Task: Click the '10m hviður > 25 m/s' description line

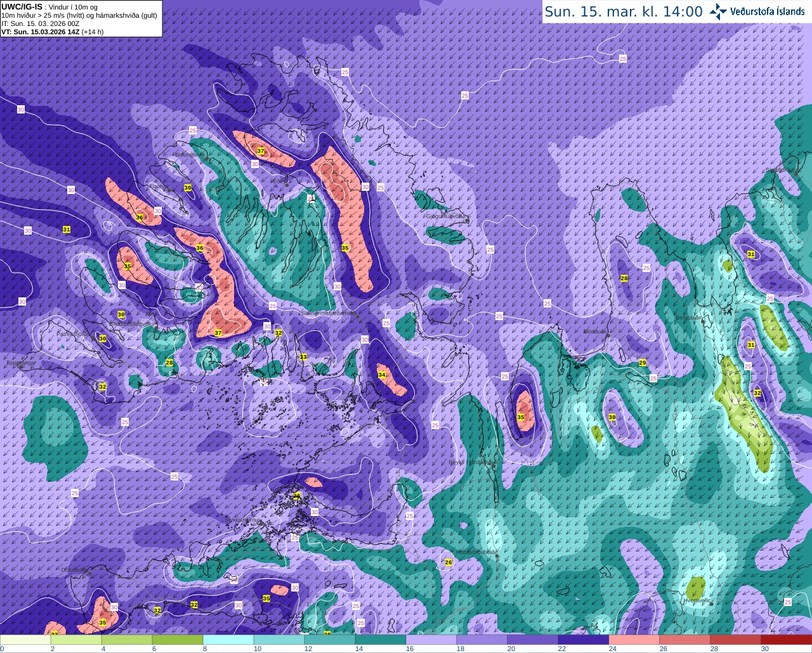Action: coord(79,15)
